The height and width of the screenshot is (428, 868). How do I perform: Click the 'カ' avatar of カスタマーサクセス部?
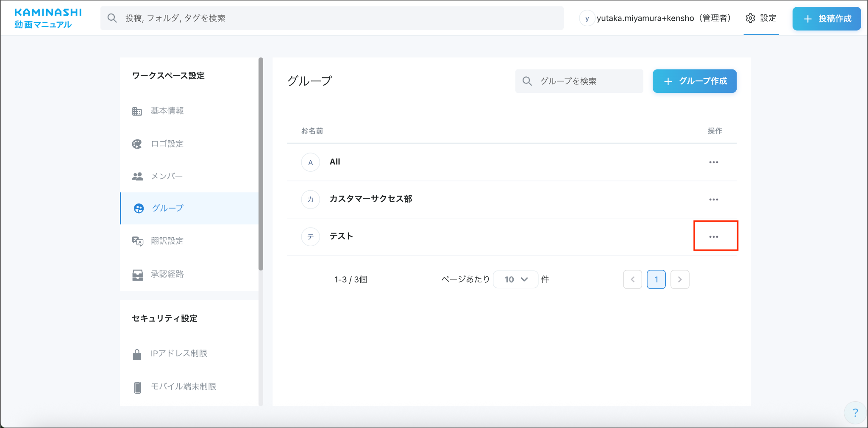[x=310, y=200]
